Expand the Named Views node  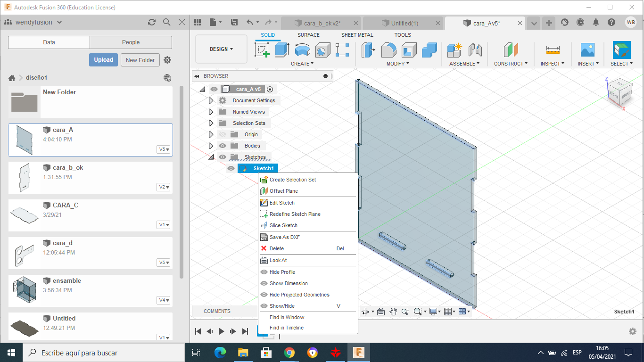click(211, 112)
